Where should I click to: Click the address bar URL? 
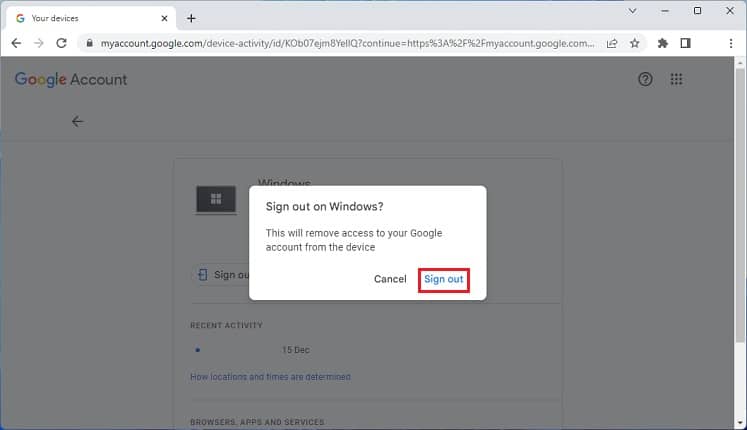click(x=347, y=43)
